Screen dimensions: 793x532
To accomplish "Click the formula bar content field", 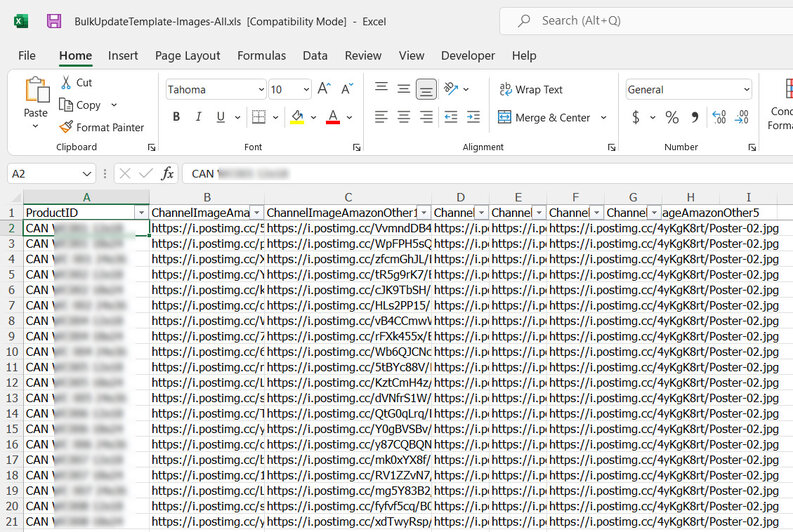I will pos(488,173).
